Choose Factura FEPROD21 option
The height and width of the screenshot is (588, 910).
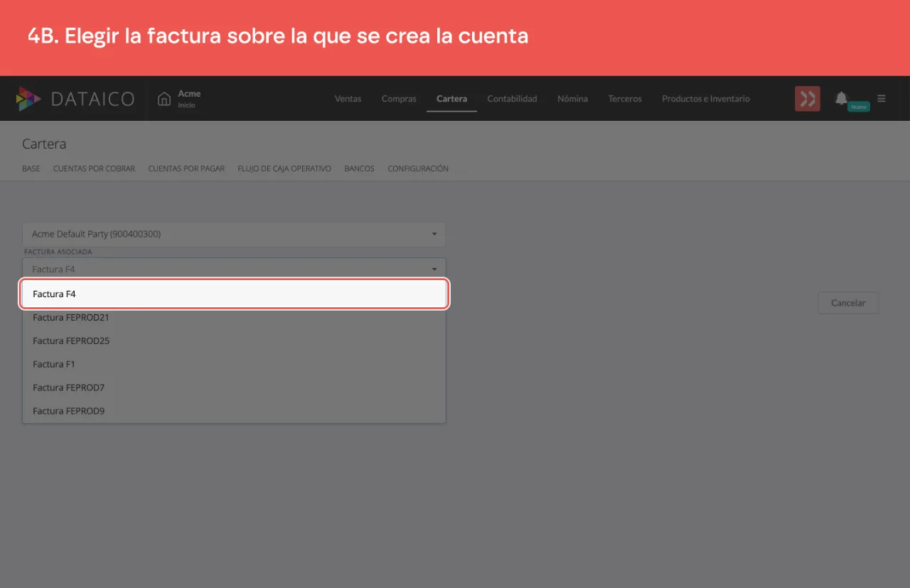pyautogui.click(x=234, y=317)
